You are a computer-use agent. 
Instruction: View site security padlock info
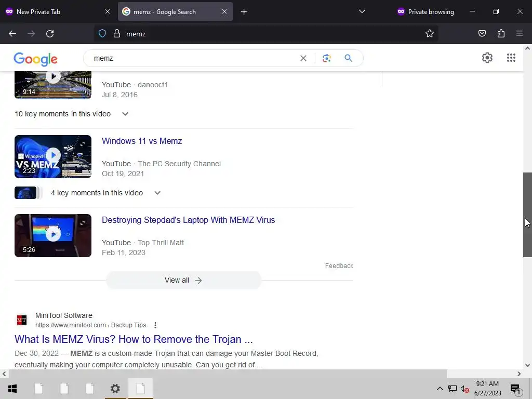[x=117, y=34]
